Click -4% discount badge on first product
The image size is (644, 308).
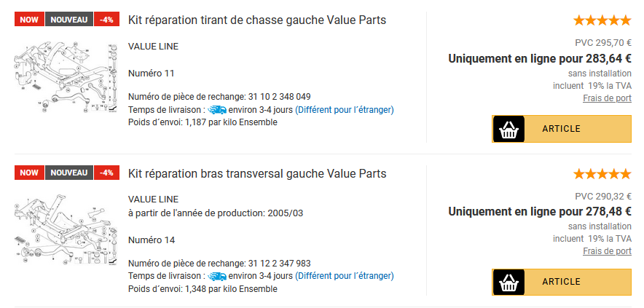pos(107,20)
